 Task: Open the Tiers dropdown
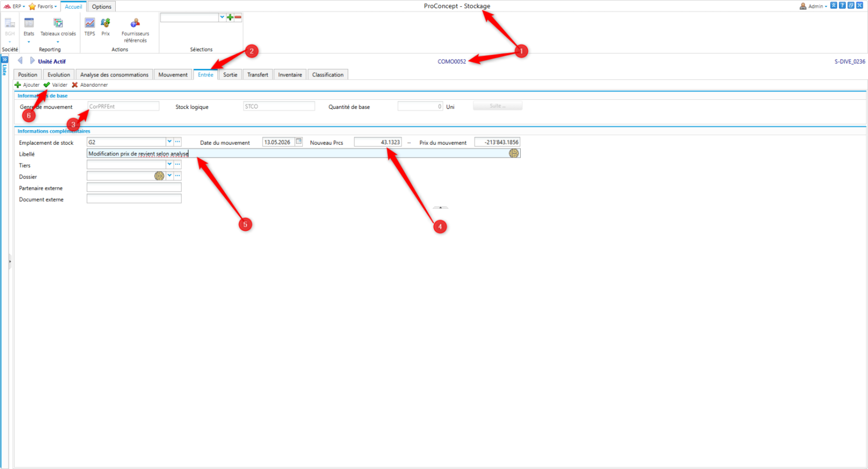(x=169, y=164)
